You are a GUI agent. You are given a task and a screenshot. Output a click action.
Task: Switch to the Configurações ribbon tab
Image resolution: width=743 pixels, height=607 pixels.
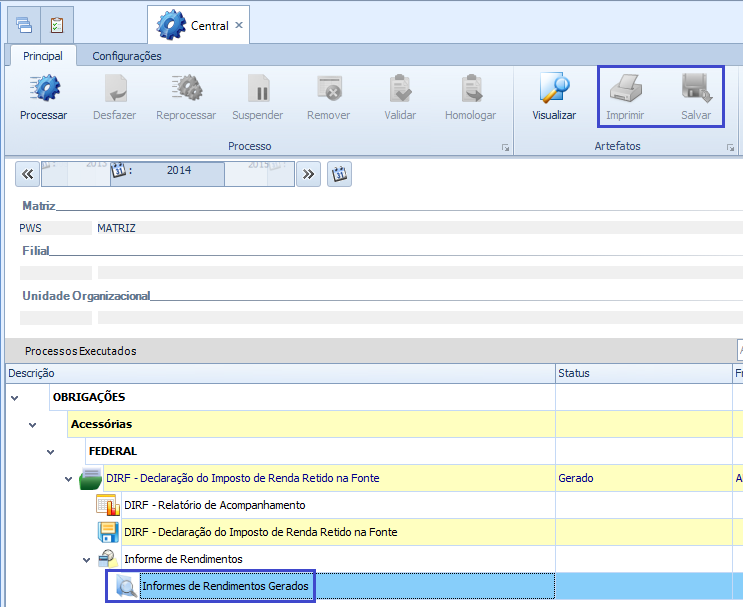coord(127,56)
